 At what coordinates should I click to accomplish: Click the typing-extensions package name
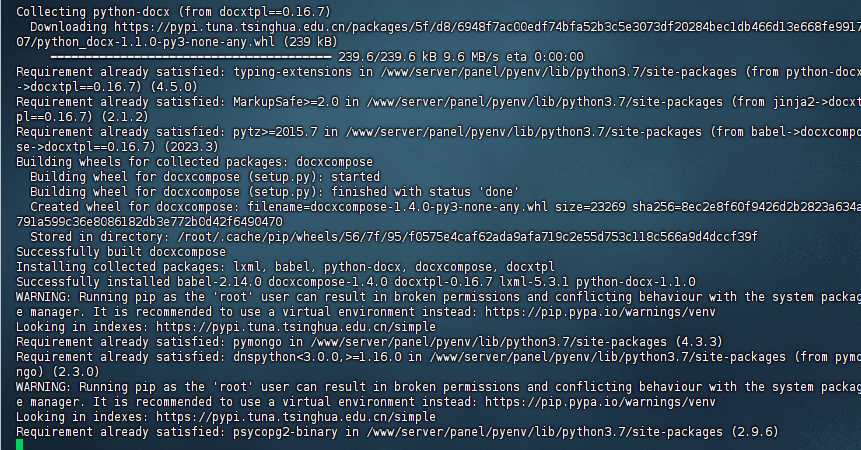pos(292,72)
